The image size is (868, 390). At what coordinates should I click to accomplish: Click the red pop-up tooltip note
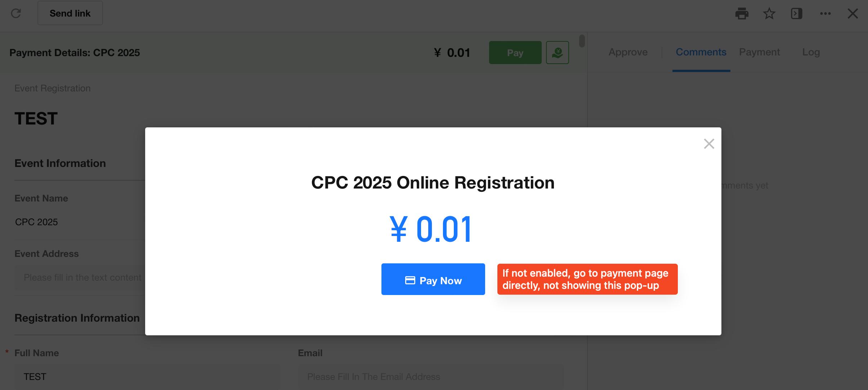coord(587,279)
